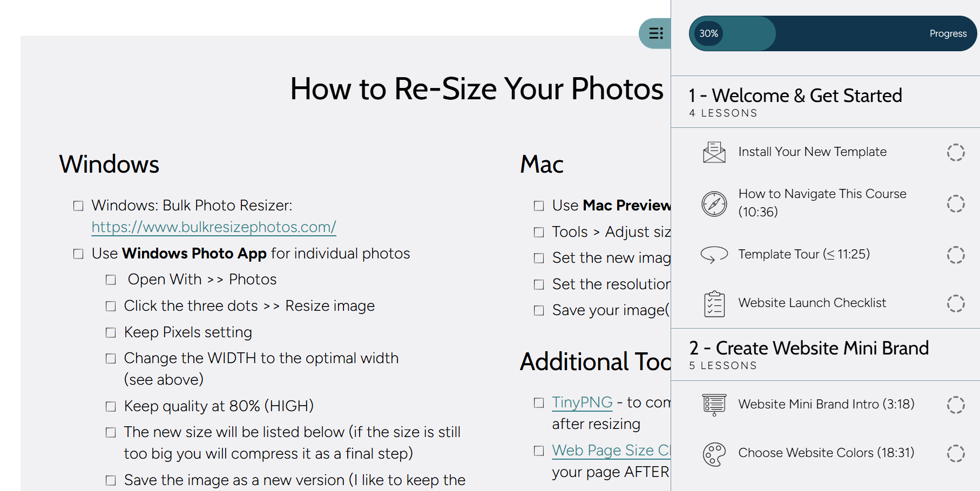Tick the Keep quality at 80% checkbox
Image resolution: width=980 pixels, height=491 pixels.
click(111, 406)
